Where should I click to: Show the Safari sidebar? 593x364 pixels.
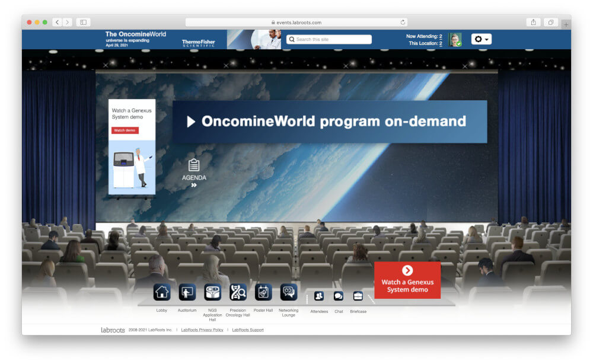pyautogui.click(x=83, y=23)
